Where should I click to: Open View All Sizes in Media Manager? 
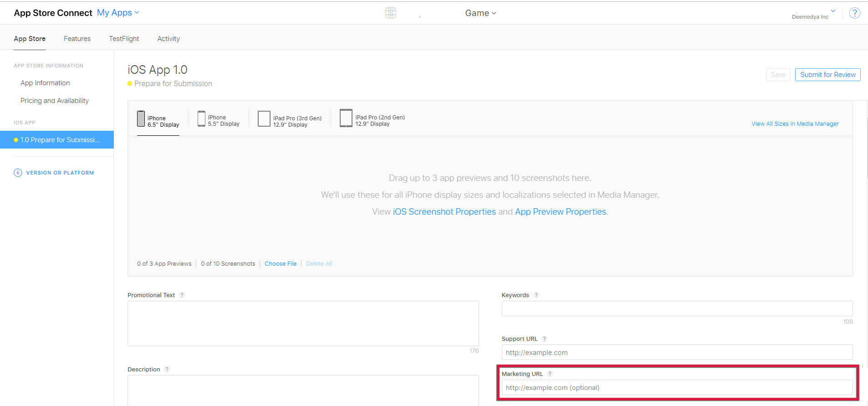click(x=795, y=124)
